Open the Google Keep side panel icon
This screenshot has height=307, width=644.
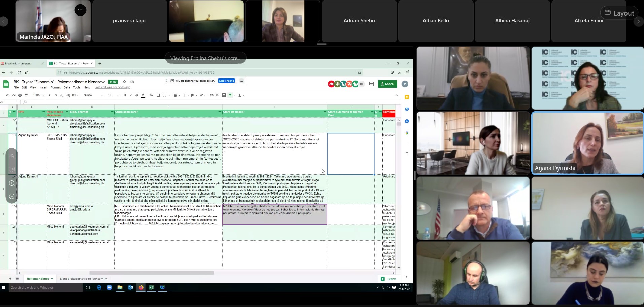(407, 97)
